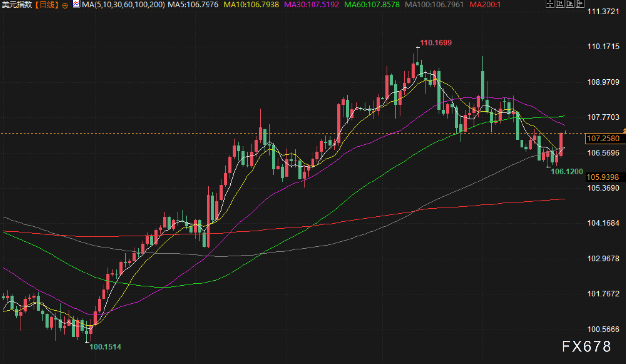
Task: Click the 106.5696 axis value
Action: coord(603,153)
